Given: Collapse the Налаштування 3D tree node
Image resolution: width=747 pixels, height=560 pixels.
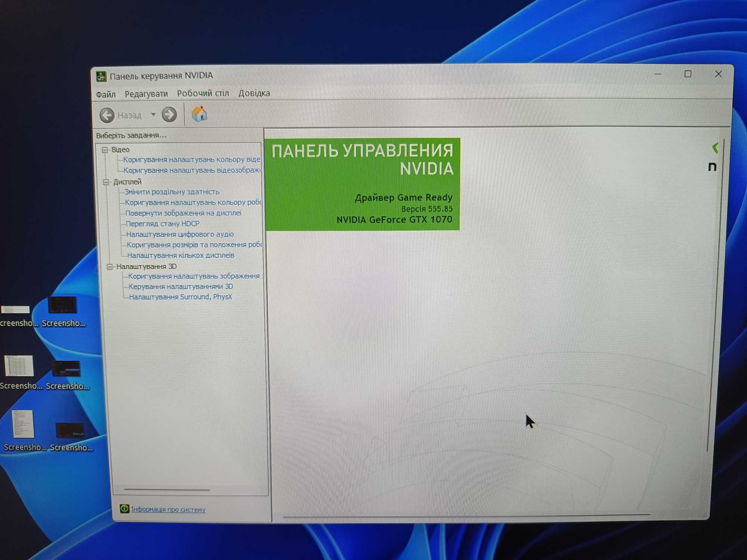Looking at the screenshot, I should click(110, 267).
